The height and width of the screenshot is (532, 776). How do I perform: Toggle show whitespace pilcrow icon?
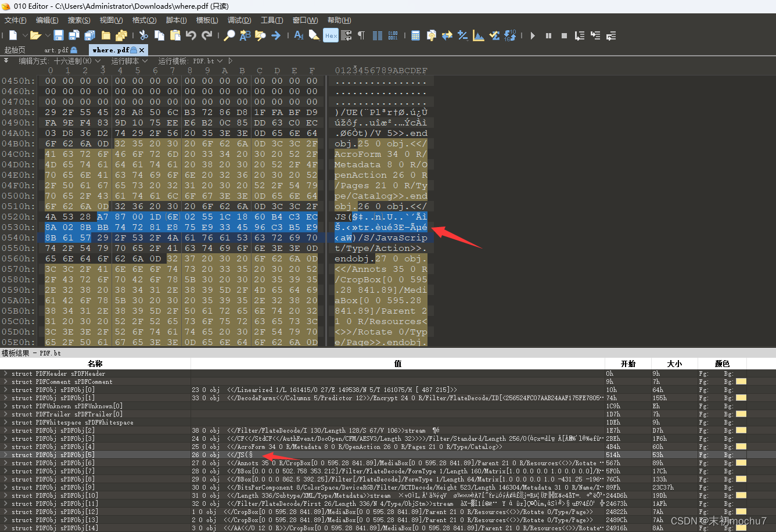361,35
